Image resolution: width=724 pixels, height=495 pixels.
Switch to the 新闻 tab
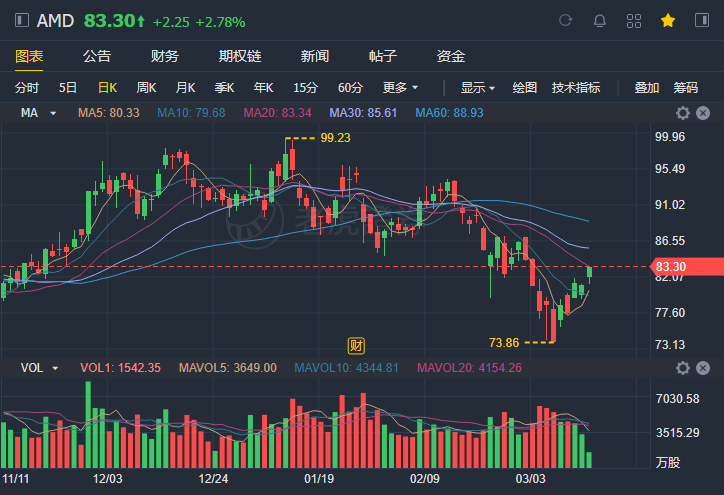(315, 56)
